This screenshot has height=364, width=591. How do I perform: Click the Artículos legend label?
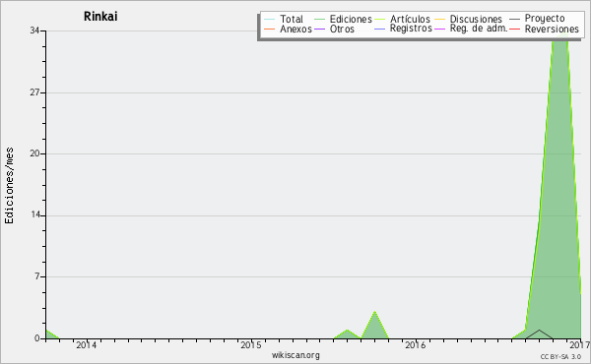pyautogui.click(x=410, y=19)
